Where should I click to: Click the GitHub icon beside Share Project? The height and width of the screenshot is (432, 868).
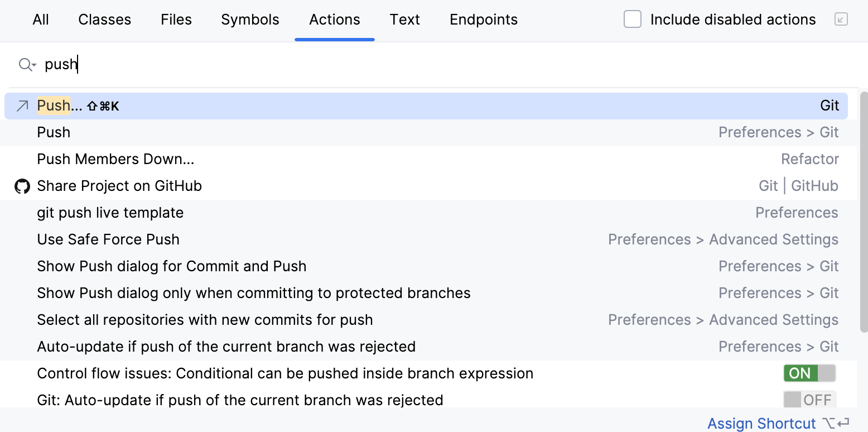pyautogui.click(x=21, y=185)
